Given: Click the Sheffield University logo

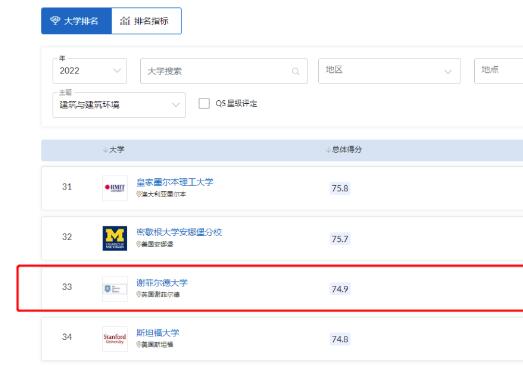Looking at the screenshot, I should pos(115,289).
